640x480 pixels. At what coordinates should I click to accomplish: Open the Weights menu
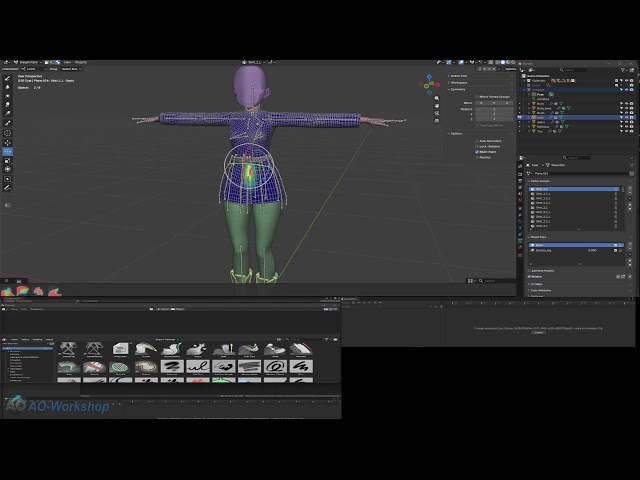(x=80, y=62)
